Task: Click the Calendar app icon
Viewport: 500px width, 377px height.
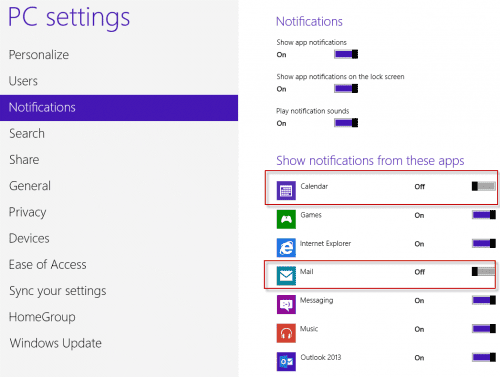Action: 286,190
